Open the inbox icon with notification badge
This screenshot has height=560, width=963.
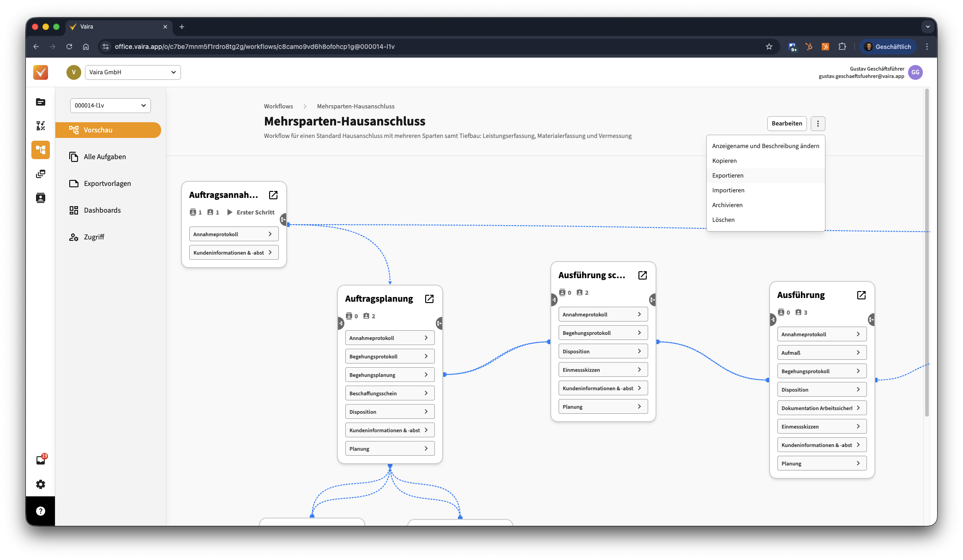pos(41,460)
